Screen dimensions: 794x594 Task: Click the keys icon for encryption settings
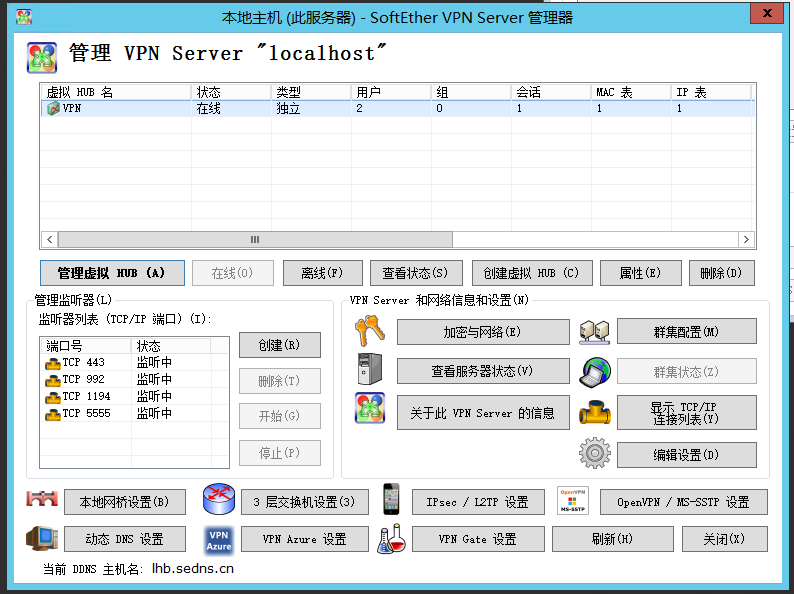(370, 330)
